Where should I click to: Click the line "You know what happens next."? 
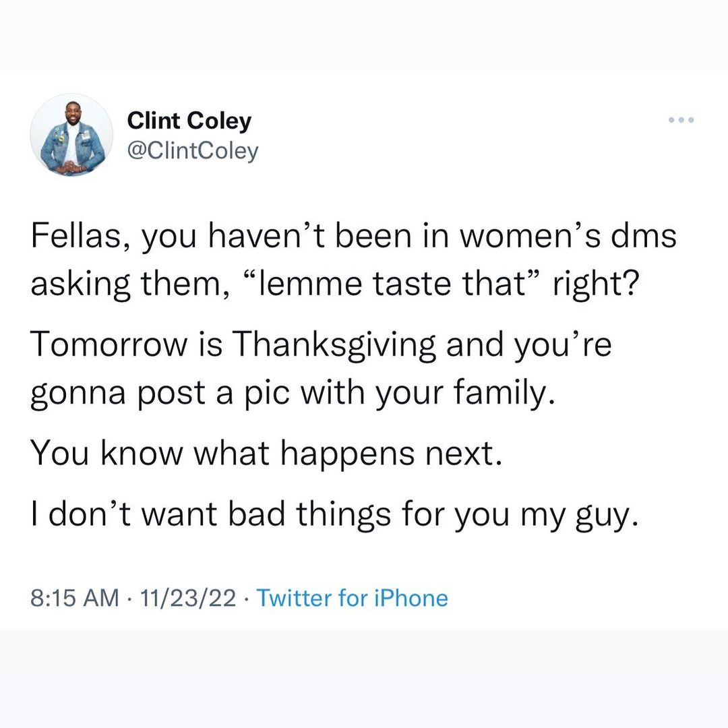click(x=266, y=454)
